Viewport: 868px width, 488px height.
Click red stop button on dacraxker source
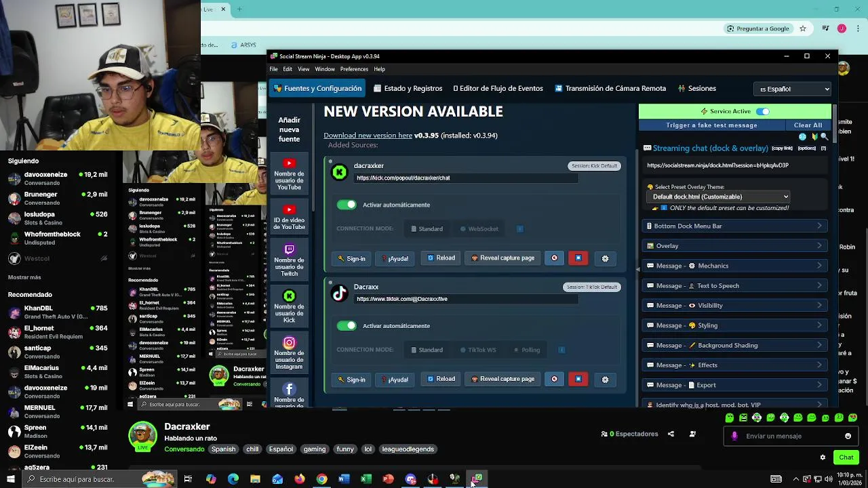coord(578,258)
